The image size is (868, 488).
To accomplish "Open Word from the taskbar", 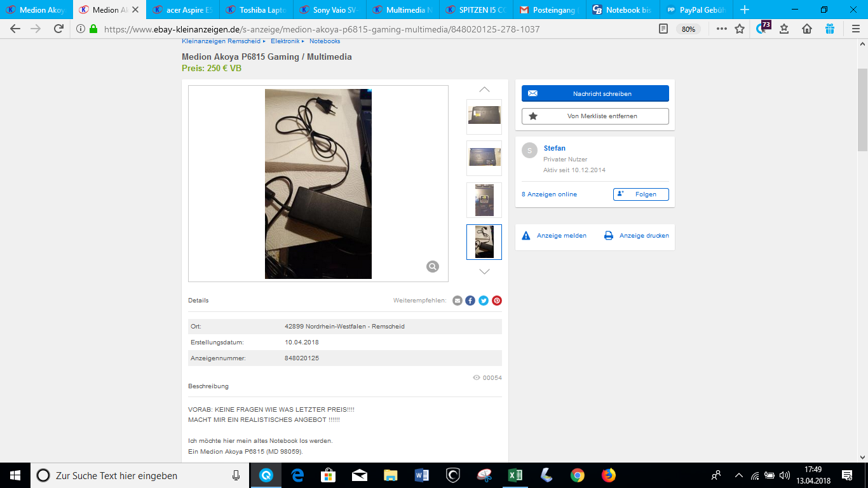I will click(422, 475).
